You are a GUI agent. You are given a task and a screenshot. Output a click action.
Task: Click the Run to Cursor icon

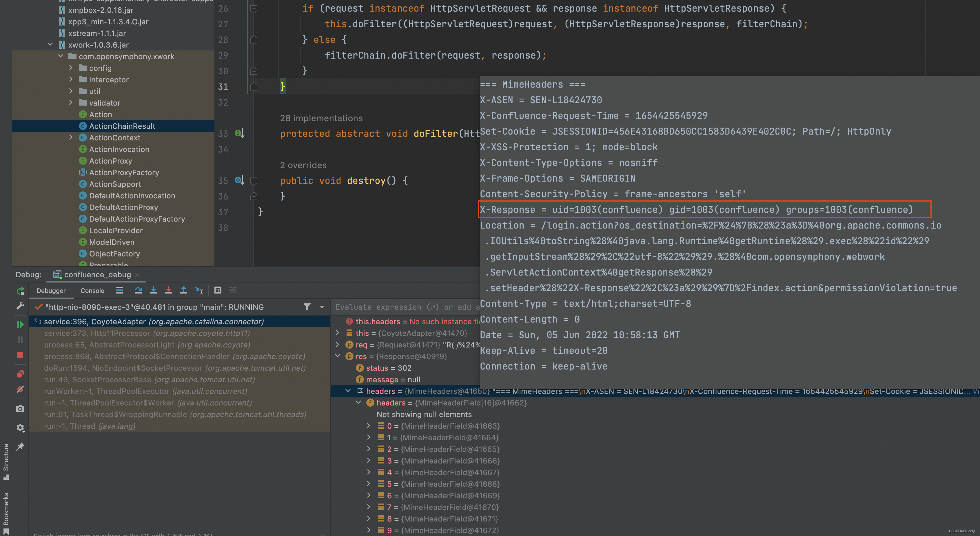[199, 290]
